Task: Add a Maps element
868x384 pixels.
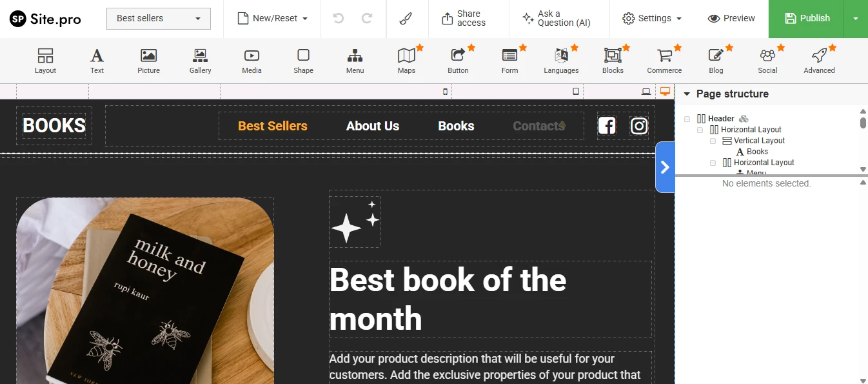Action: click(406, 60)
